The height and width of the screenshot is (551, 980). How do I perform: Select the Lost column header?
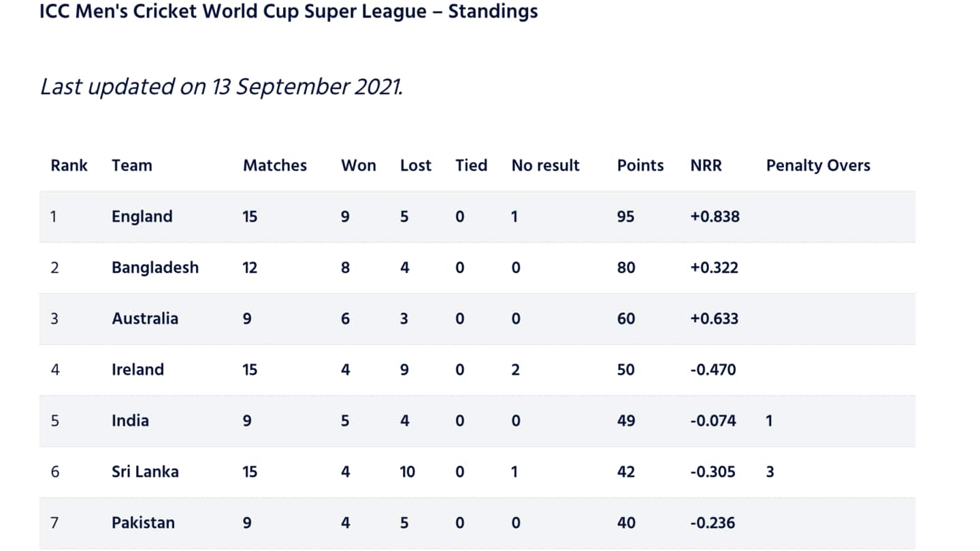pos(416,165)
